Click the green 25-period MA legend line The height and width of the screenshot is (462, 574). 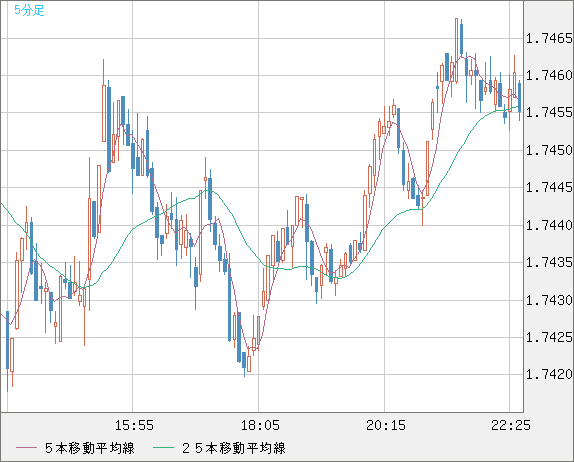[x=163, y=448]
